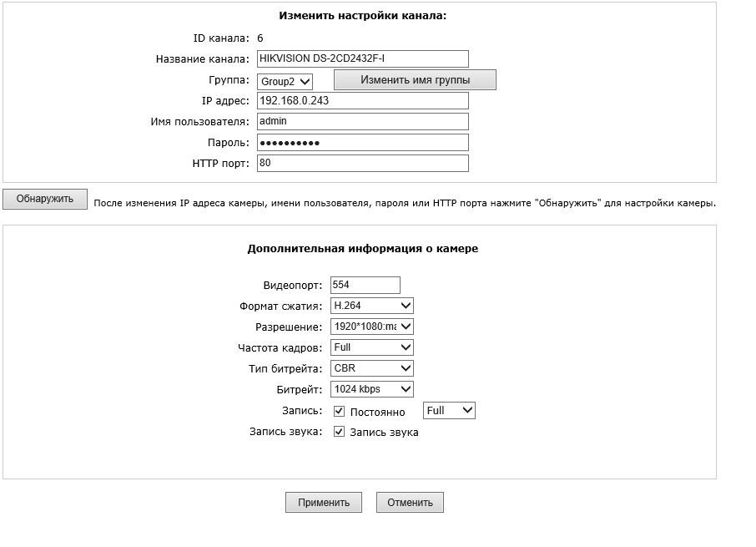
Task: Select the Имя пользователя admin field
Action: click(363, 122)
